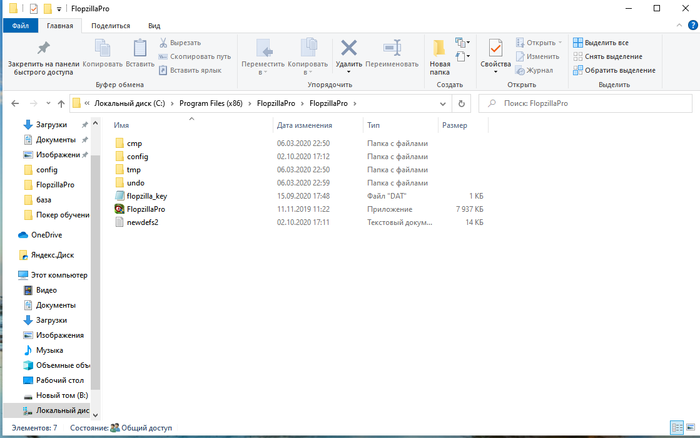Viewport: 700px width, 438px height.
Task: Click the Copy icon in ribbon
Action: (102, 48)
